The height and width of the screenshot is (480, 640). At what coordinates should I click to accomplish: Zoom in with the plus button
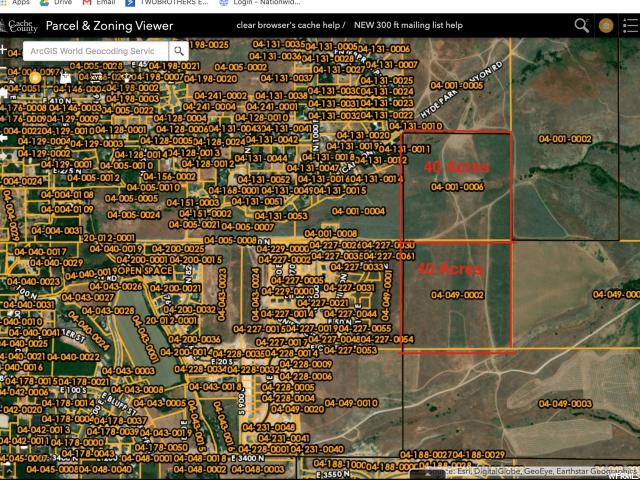click(x=3, y=50)
